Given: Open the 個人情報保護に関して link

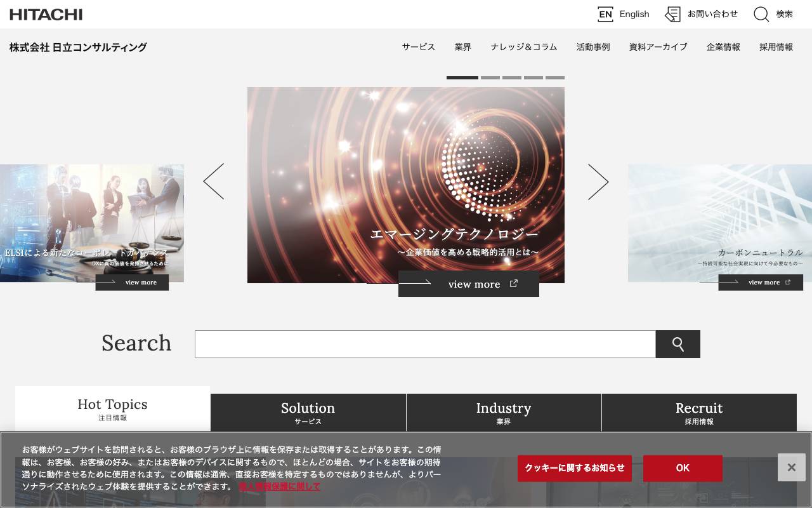Looking at the screenshot, I should pyautogui.click(x=280, y=486).
